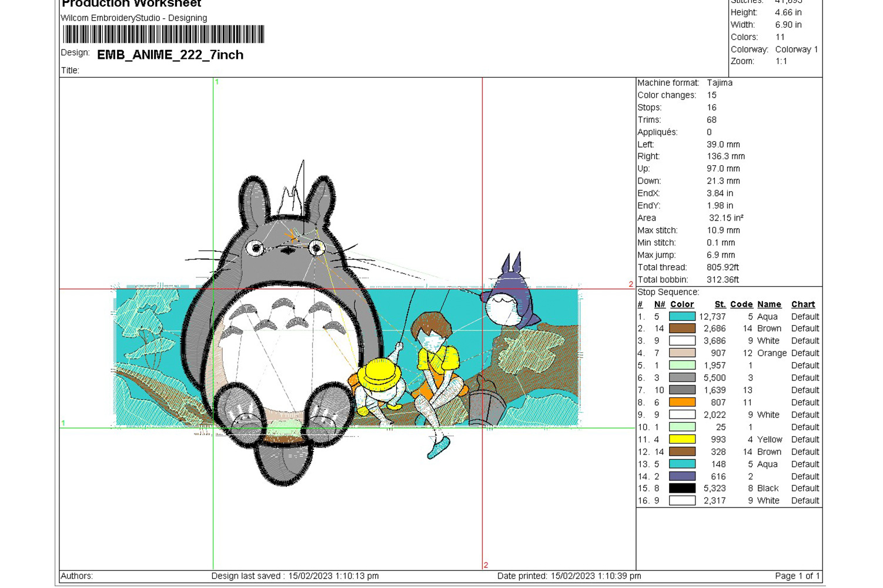Click the 'Chart' column header
883x588 pixels.
[x=803, y=305]
